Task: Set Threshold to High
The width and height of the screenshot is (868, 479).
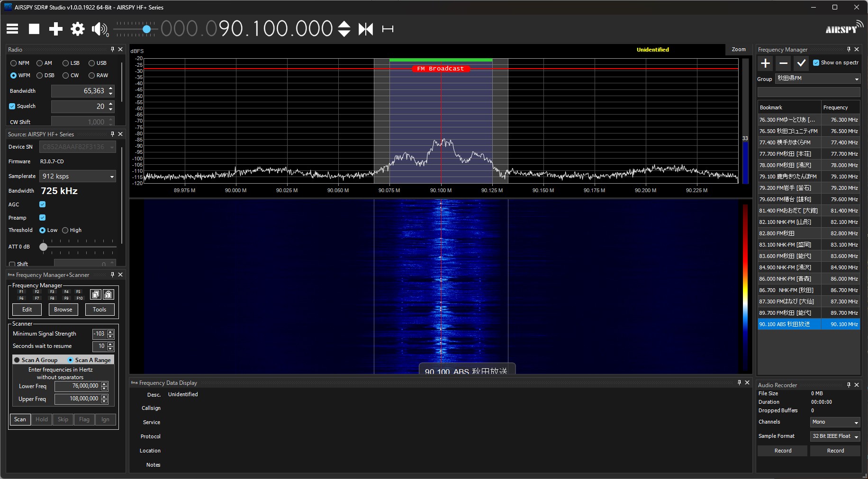Action: tap(65, 231)
